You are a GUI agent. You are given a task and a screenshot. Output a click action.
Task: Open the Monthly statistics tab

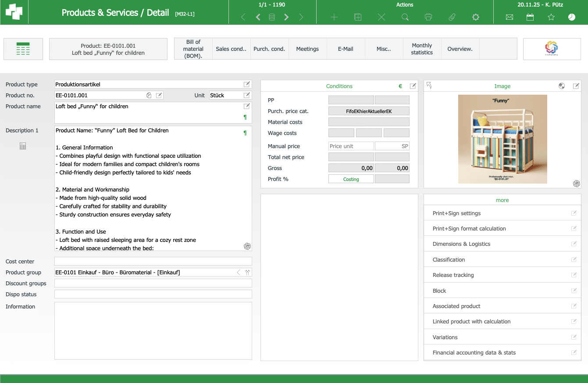click(x=422, y=49)
